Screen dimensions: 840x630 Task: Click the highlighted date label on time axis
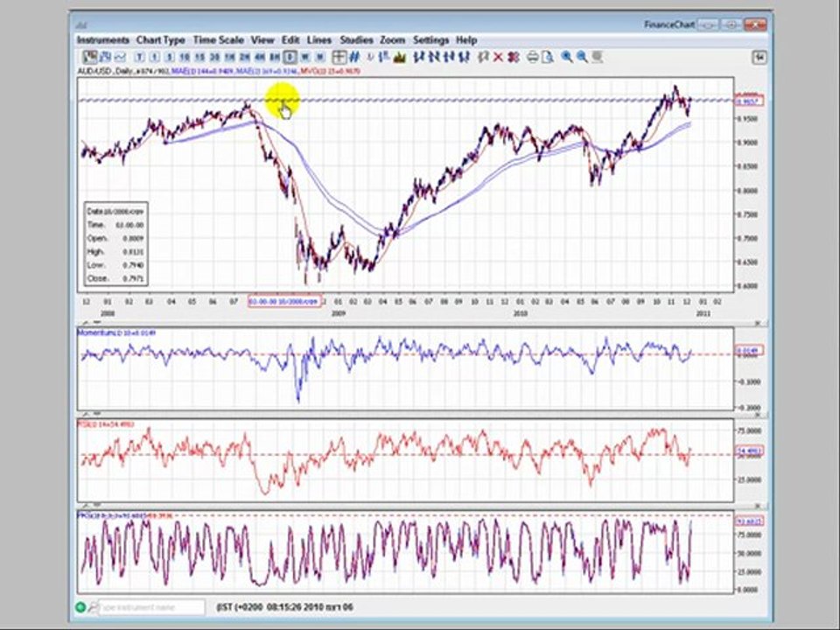point(284,302)
